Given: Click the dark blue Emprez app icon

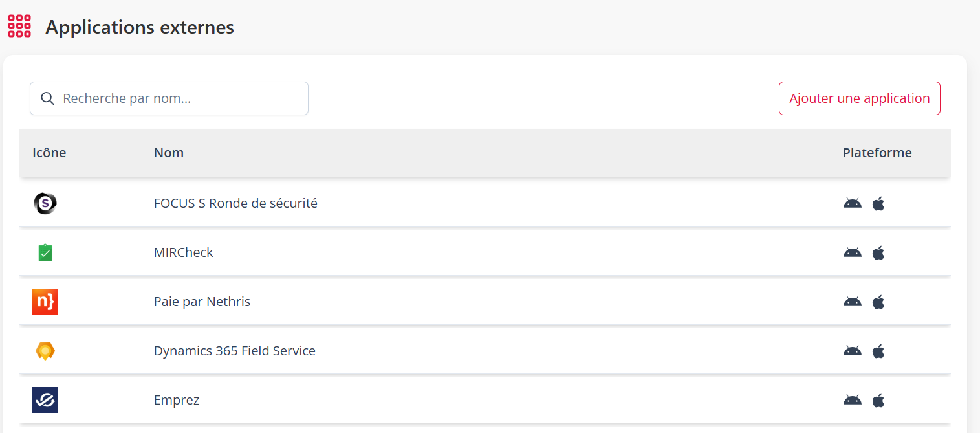Looking at the screenshot, I should click(x=45, y=400).
